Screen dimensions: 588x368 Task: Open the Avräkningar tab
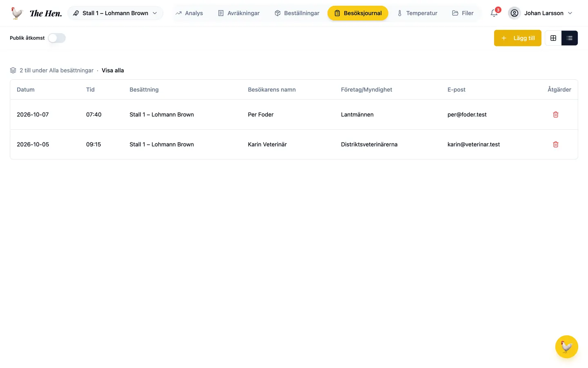(239, 13)
